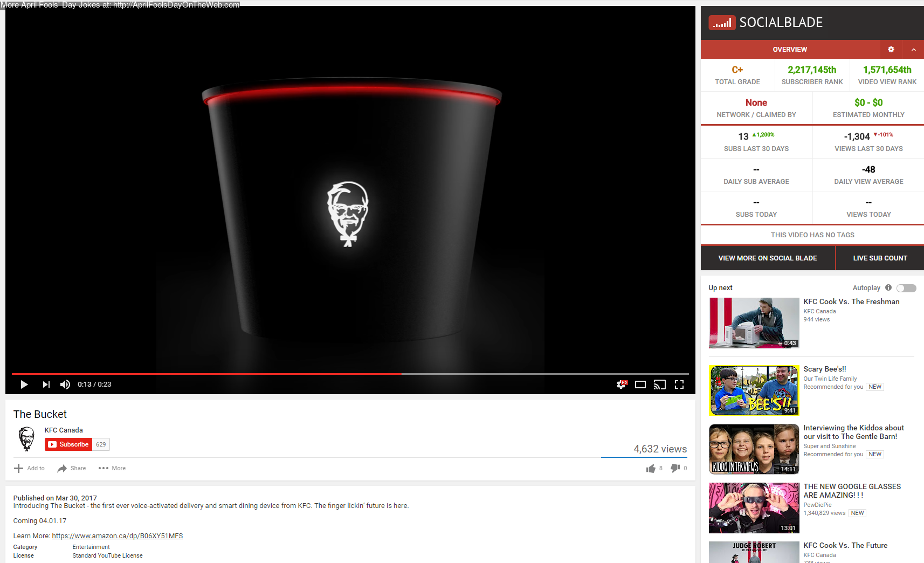The width and height of the screenshot is (924, 563).
Task: Open KFC Cook Vs. The Freshman thumbnail
Action: (754, 323)
